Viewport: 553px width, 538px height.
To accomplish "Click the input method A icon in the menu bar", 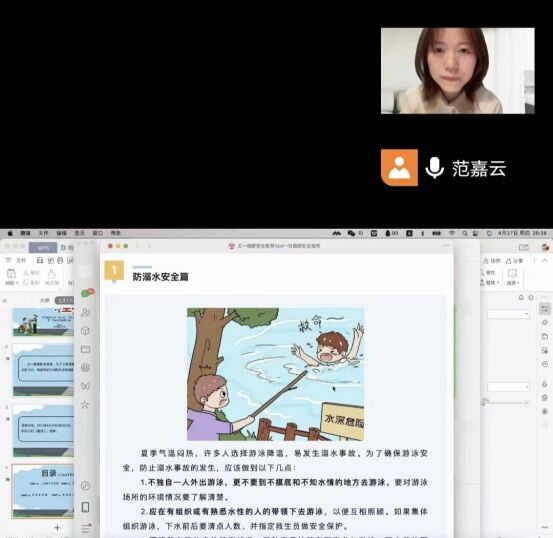I will tap(409, 233).
